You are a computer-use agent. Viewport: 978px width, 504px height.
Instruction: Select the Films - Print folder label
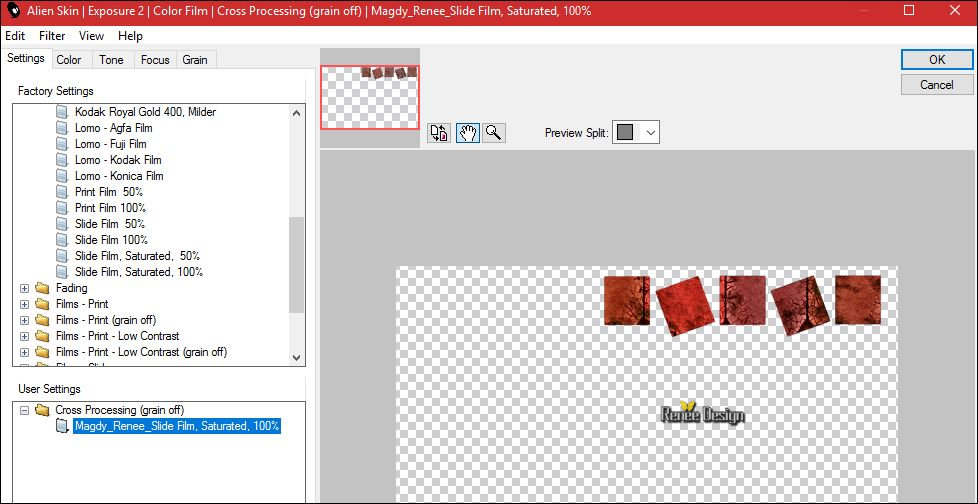point(82,304)
